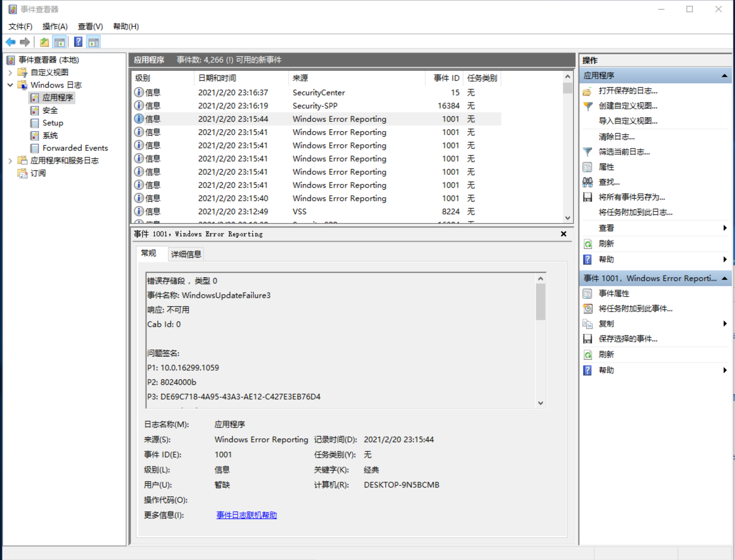Switch to the Details (详细信息) tab
The height and width of the screenshot is (560, 735).
point(186,254)
